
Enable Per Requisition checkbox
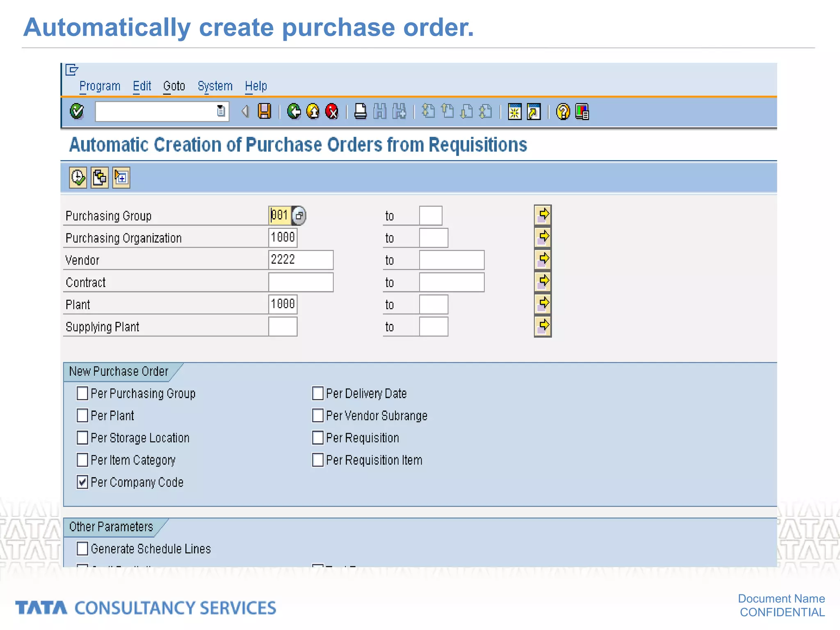tap(318, 438)
